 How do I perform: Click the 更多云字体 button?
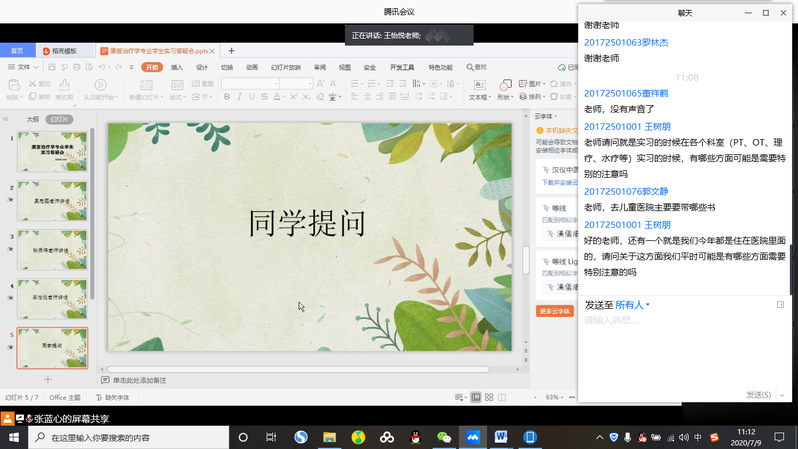pyautogui.click(x=555, y=311)
